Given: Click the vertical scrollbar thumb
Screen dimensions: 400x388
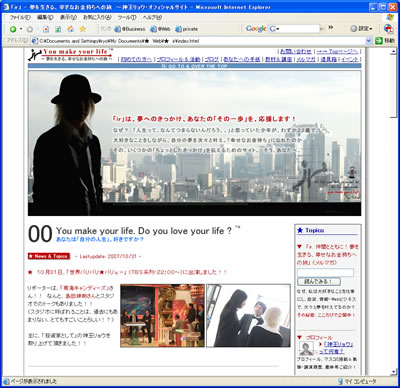Looking at the screenshot, I should pyautogui.click(x=393, y=86).
